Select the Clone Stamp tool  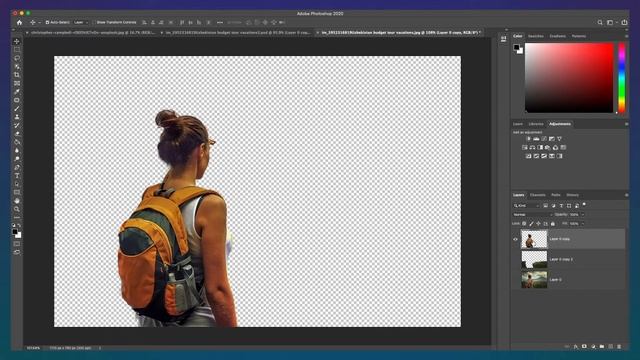(x=17, y=117)
